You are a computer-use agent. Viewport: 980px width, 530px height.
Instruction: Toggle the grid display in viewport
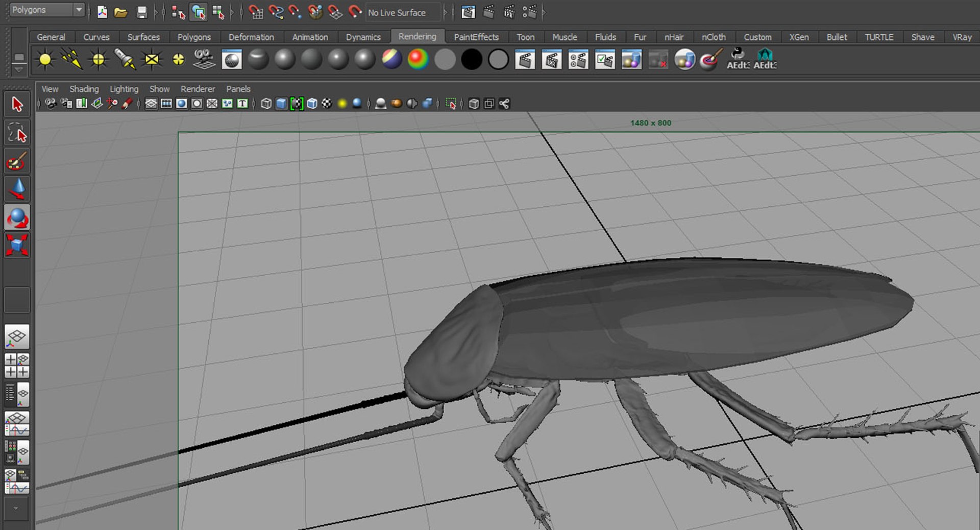click(151, 104)
